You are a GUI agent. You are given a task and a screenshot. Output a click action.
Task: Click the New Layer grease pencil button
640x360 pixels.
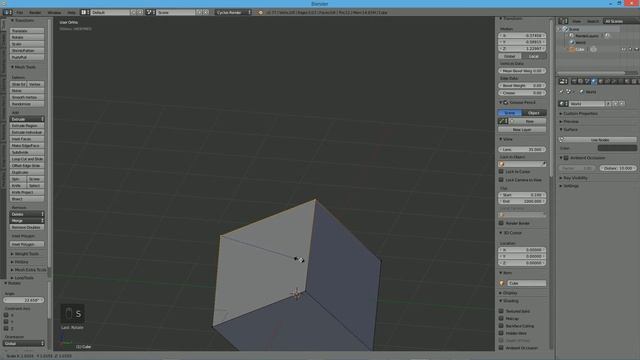(x=522, y=129)
